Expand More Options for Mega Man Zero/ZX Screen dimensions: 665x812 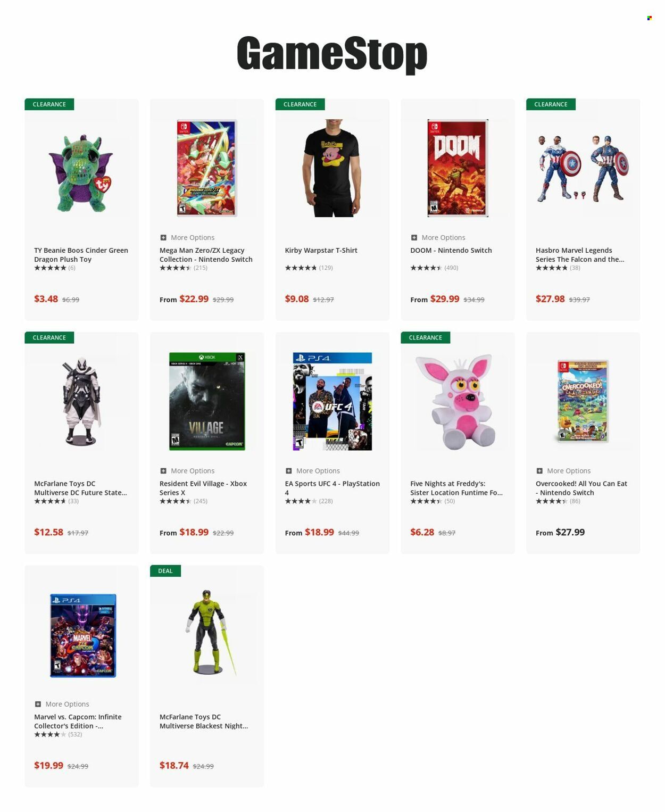tap(187, 237)
